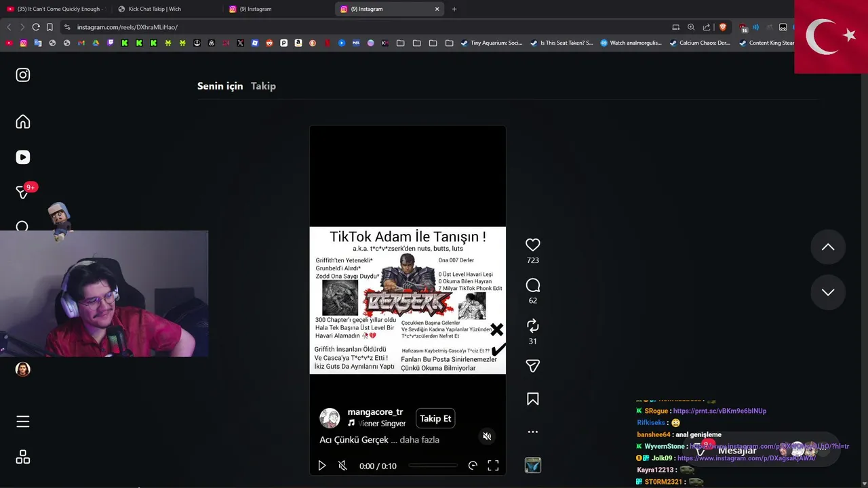Bookmark this page from the toolbar
This screenshot has width=868, height=488.
pyautogui.click(x=50, y=27)
